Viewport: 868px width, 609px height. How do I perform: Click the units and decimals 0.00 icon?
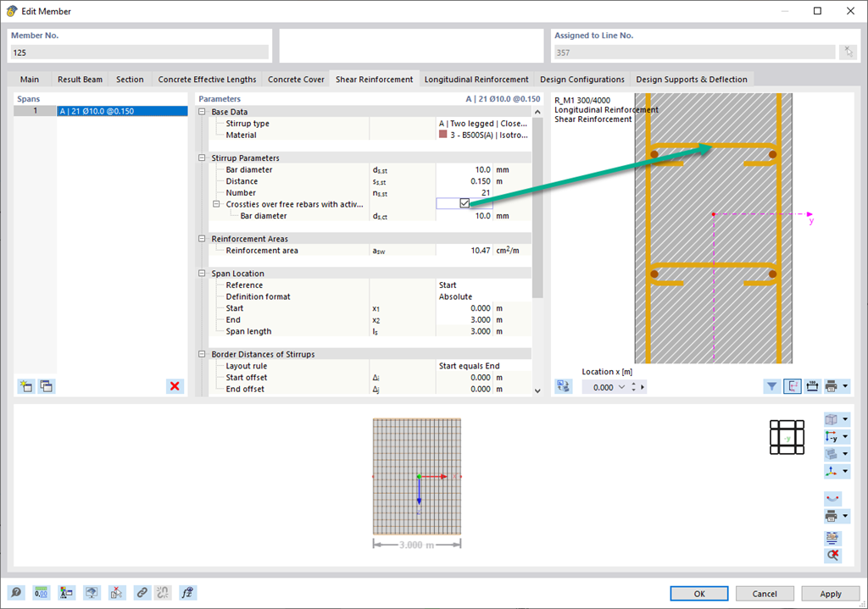point(41,593)
